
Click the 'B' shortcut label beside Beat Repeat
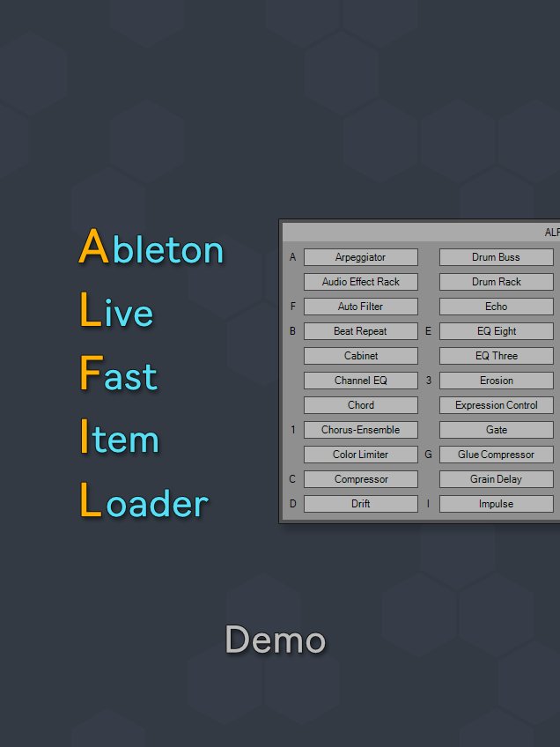(293, 331)
